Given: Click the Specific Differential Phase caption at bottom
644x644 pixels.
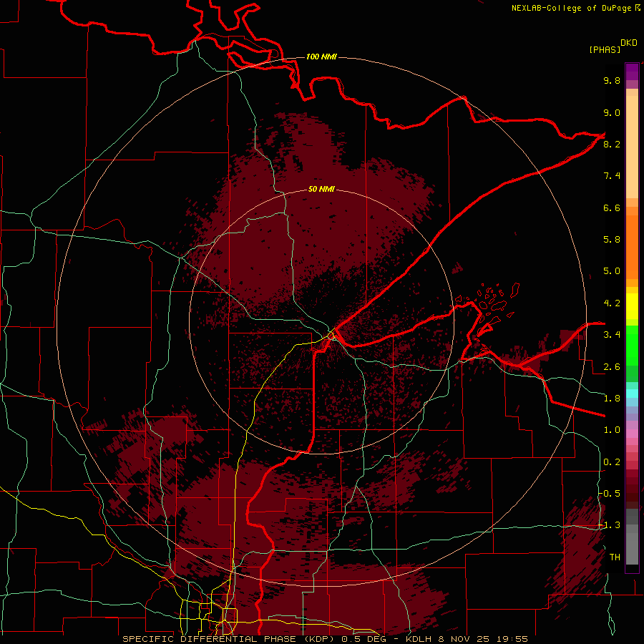Looking at the screenshot, I should 325,639.
